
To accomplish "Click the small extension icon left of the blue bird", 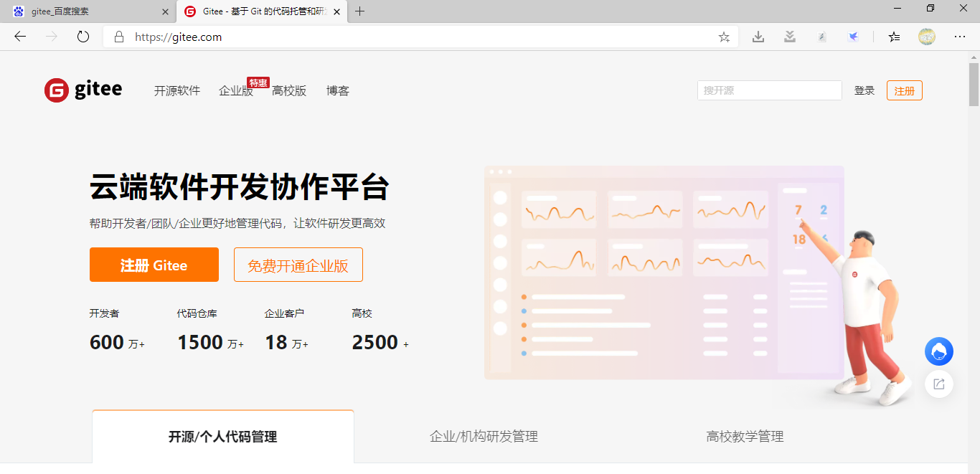I will (822, 37).
